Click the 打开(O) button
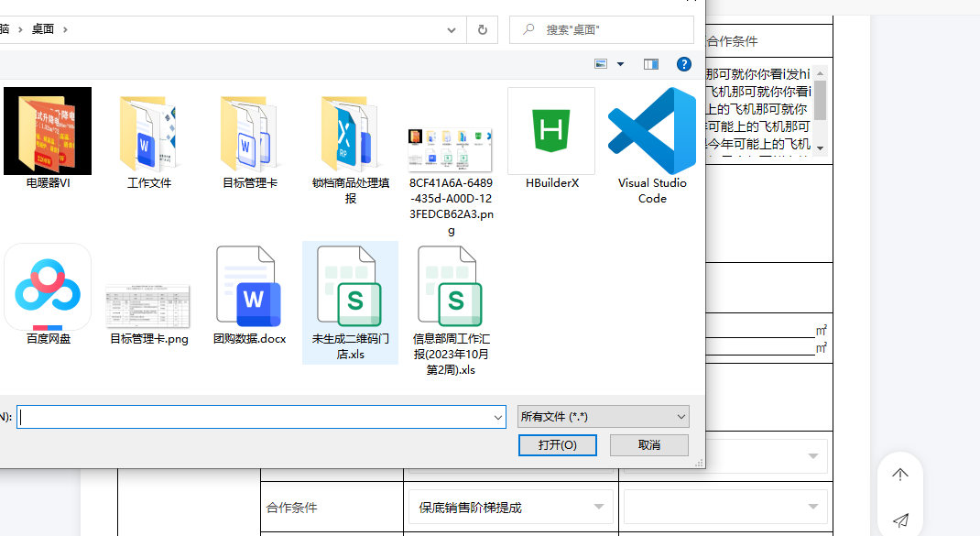The height and width of the screenshot is (536, 980). [x=557, y=444]
